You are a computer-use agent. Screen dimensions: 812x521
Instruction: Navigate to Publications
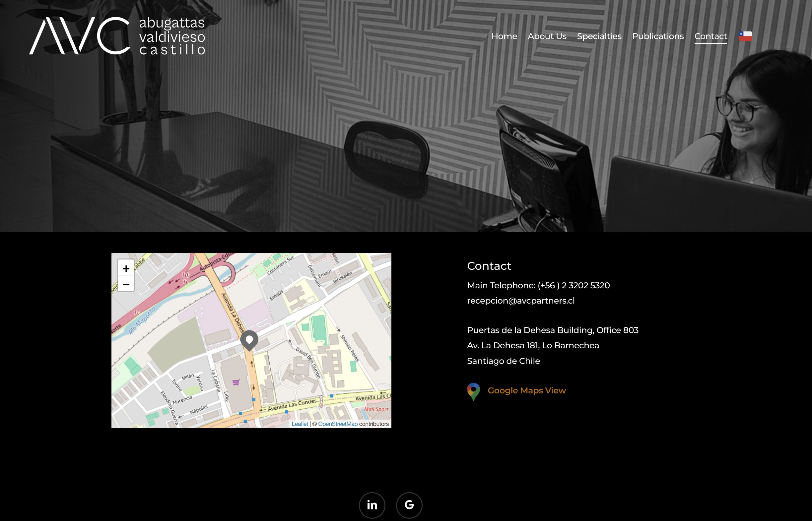tap(658, 36)
